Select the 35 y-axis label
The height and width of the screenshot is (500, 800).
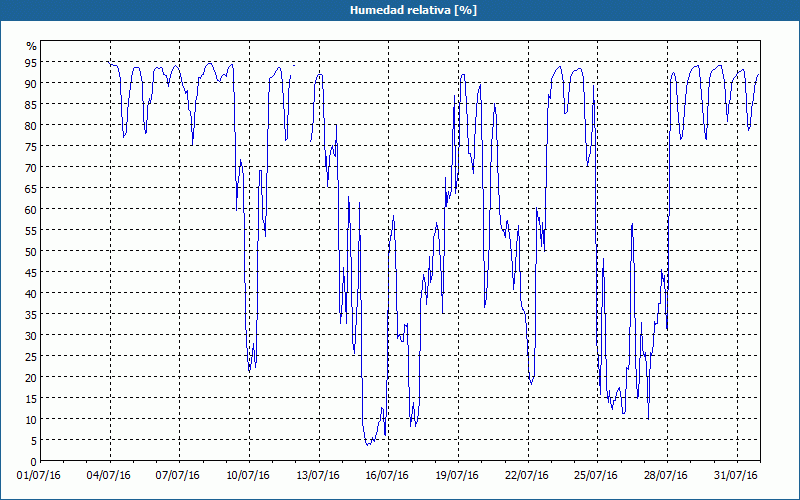click(31, 314)
